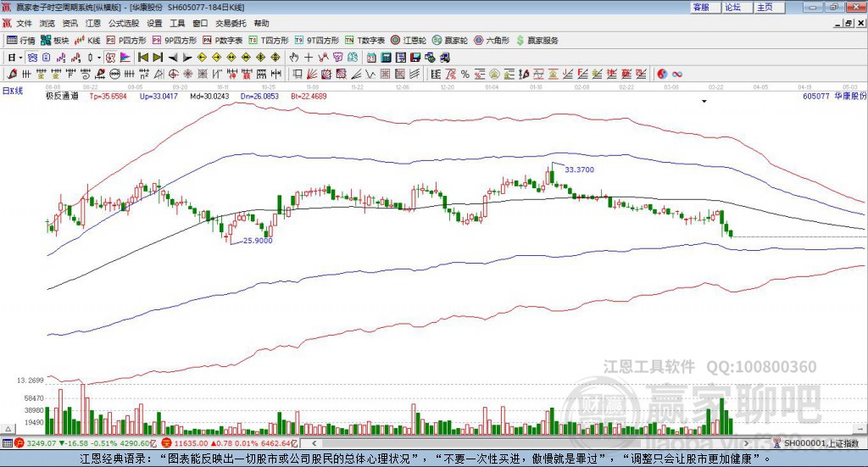Click the 33.3700 high price label
The height and width of the screenshot is (467, 868).
(x=579, y=170)
